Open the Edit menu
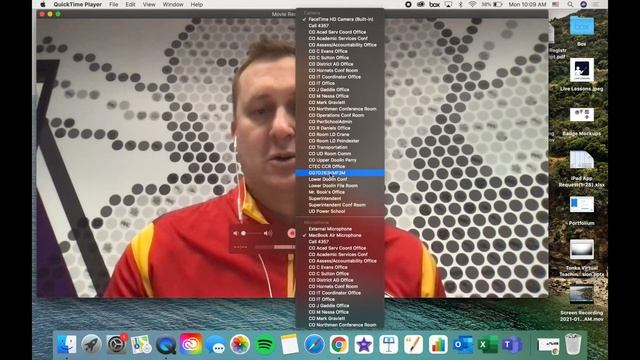This screenshot has height=360, width=640. [x=130, y=4]
